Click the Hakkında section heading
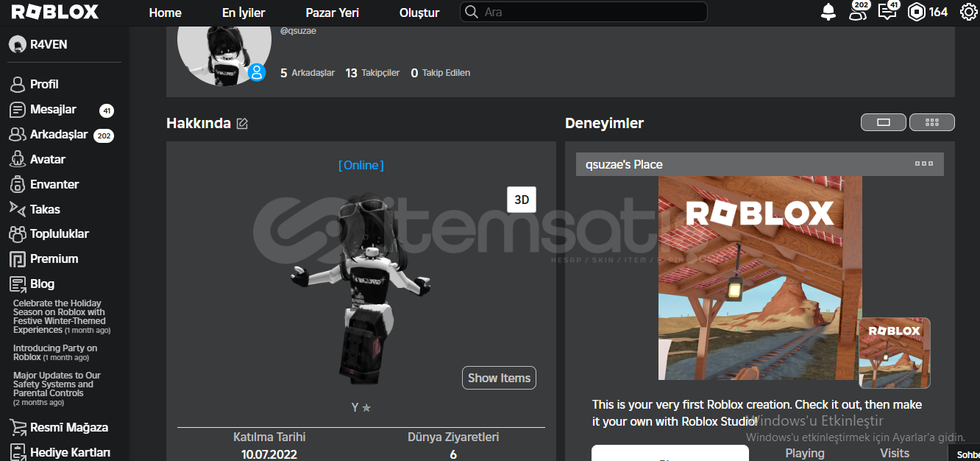980x461 pixels. (x=199, y=123)
